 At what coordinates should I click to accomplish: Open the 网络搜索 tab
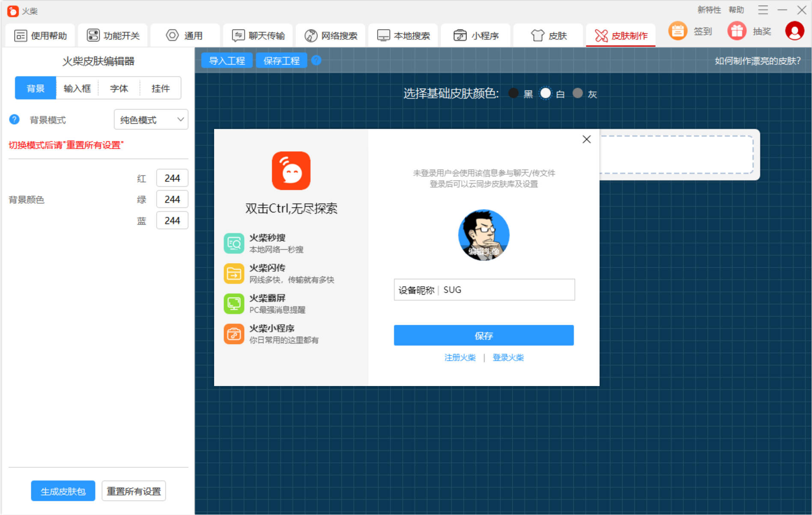pyautogui.click(x=330, y=36)
